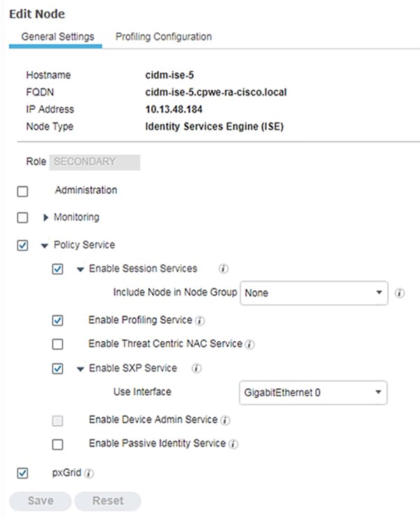Collapse Enable Session Services arrow
Viewport: 420px width, 517px height.
80,270
